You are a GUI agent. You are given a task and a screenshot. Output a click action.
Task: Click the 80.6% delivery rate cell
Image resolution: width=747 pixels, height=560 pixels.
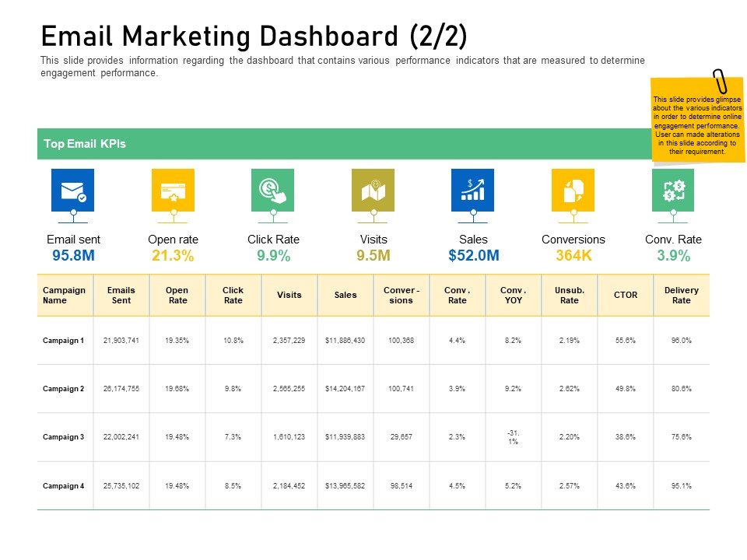tap(682, 389)
